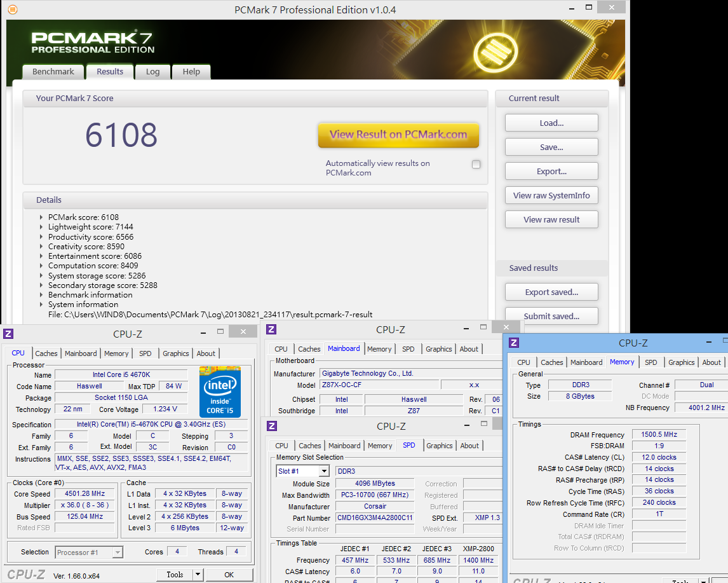Image resolution: width=728 pixels, height=583 pixels.
Task: Open the Benchmark tab in PCMark
Action: click(x=53, y=72)
